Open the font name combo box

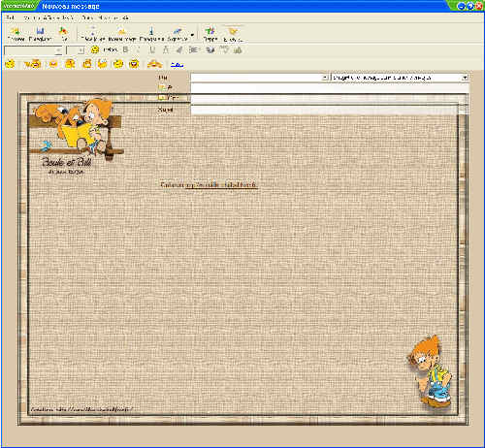tap(33, 50)
